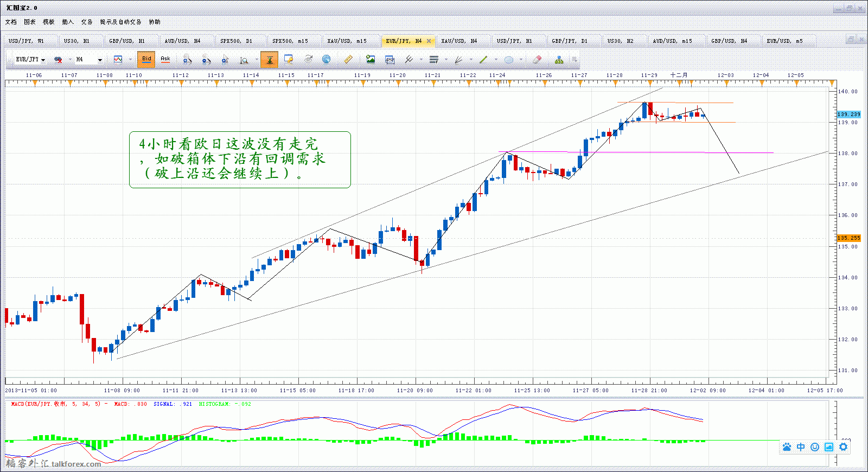Click the image icon in the floating bar
The image size is (868, 472).
pyautogui.click(x=829, y=447)
